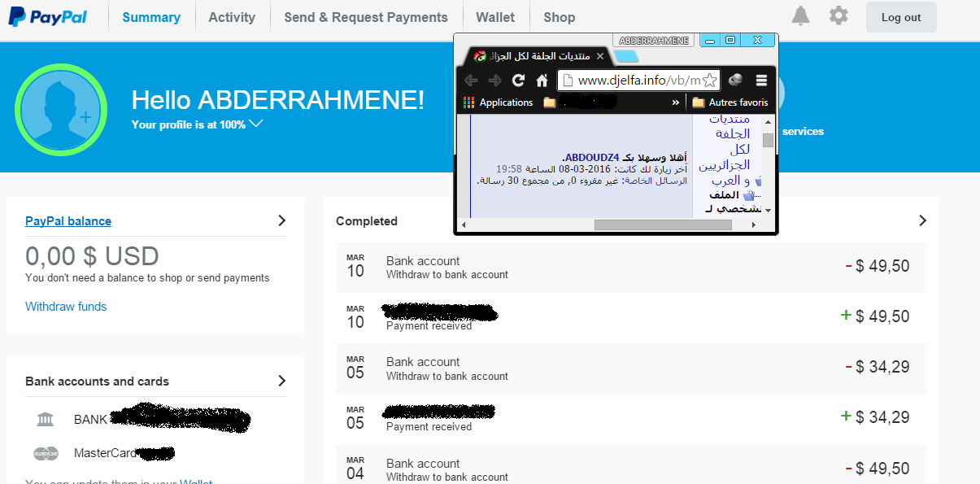
Task: Expand the profile completion chevron
Action: [x=256, y=124]
